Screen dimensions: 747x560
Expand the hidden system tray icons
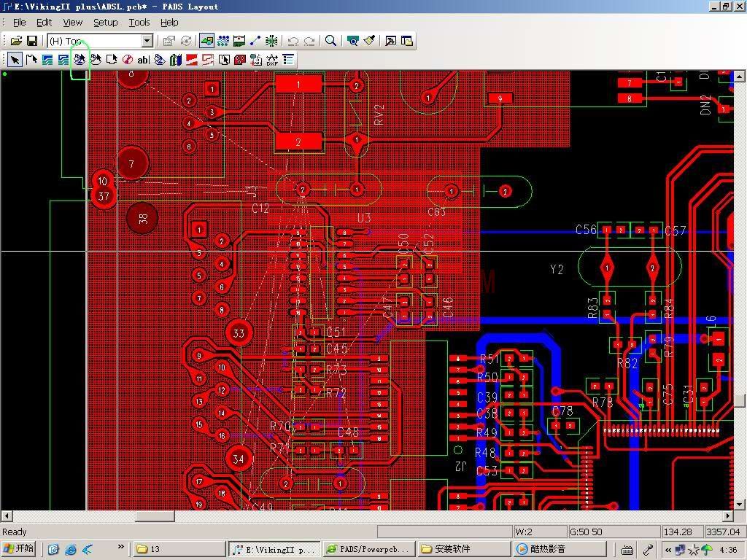[668, 549]
